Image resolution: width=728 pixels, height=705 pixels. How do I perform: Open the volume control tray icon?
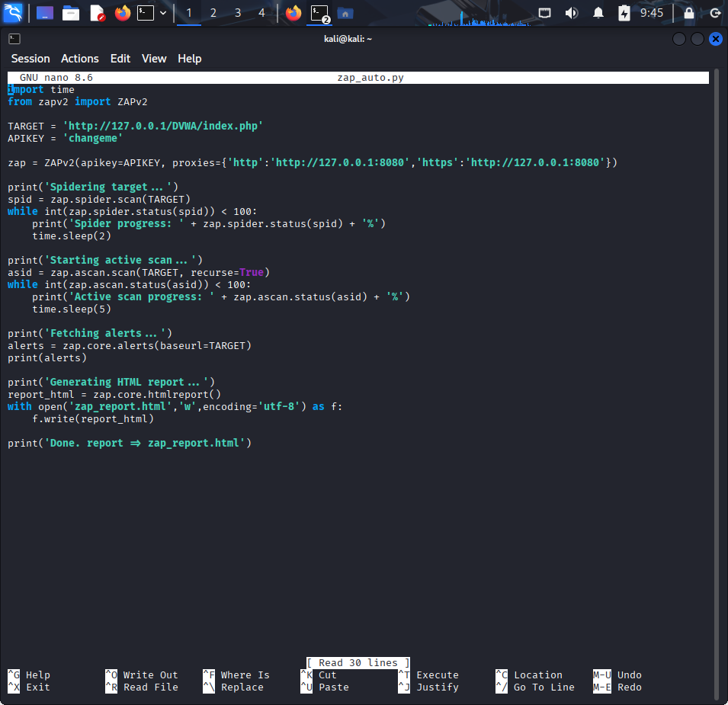pos(572,13)
